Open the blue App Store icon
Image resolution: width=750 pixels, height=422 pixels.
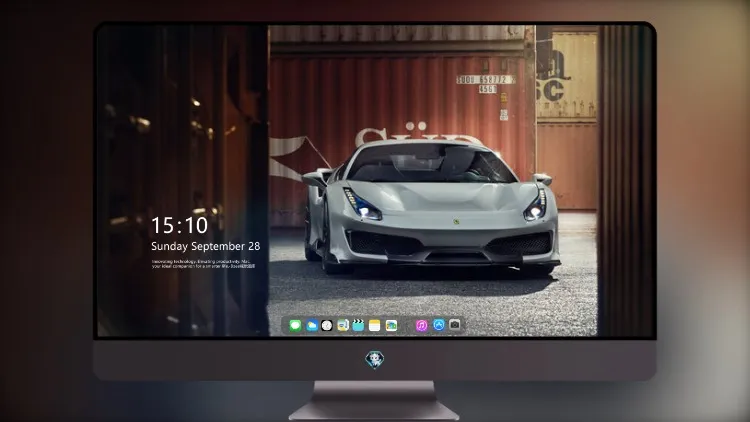tap(439, 325)
